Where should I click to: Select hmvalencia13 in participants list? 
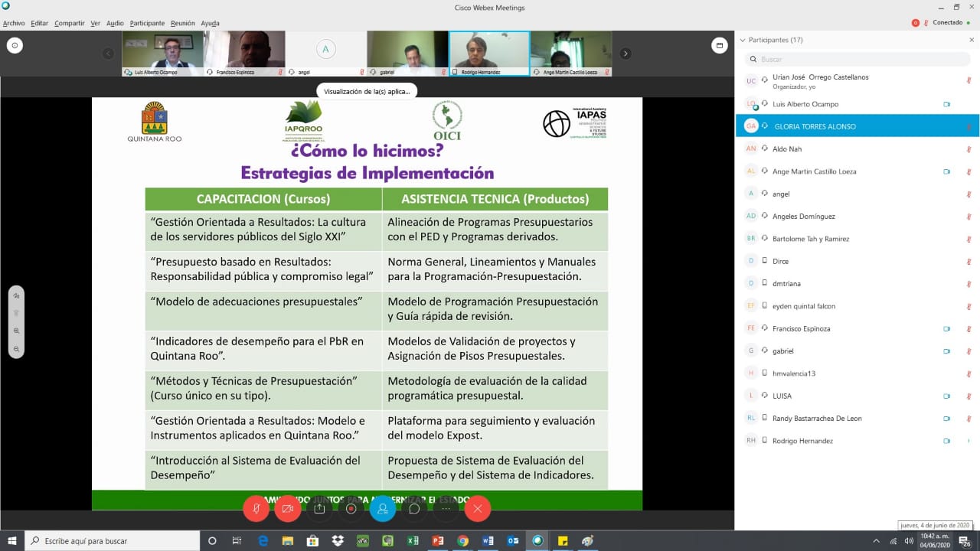(857, 373)
